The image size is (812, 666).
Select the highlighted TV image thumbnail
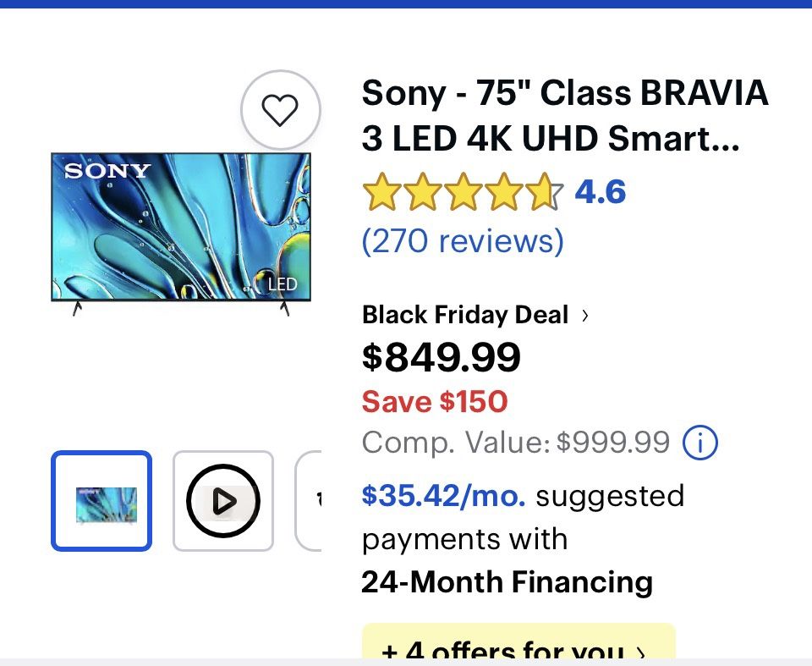pyautogui.click(x=101, y=500)
